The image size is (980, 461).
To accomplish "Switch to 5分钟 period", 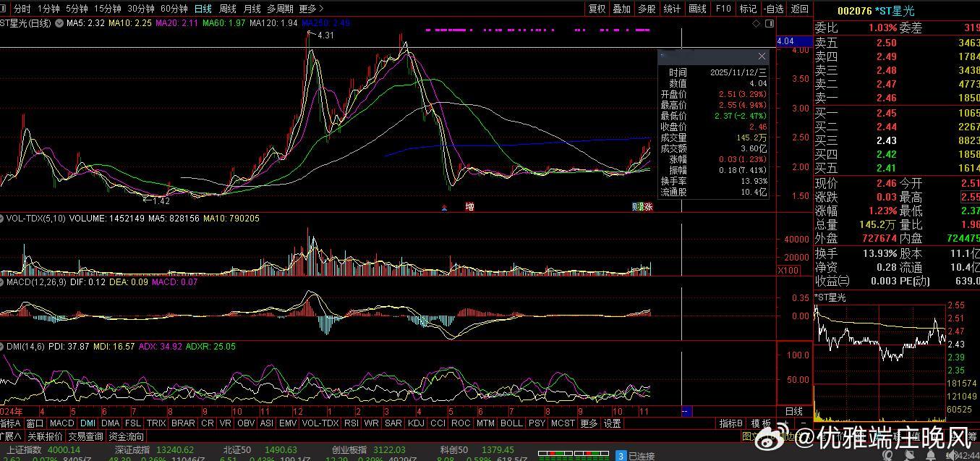I will coord(77,9).
